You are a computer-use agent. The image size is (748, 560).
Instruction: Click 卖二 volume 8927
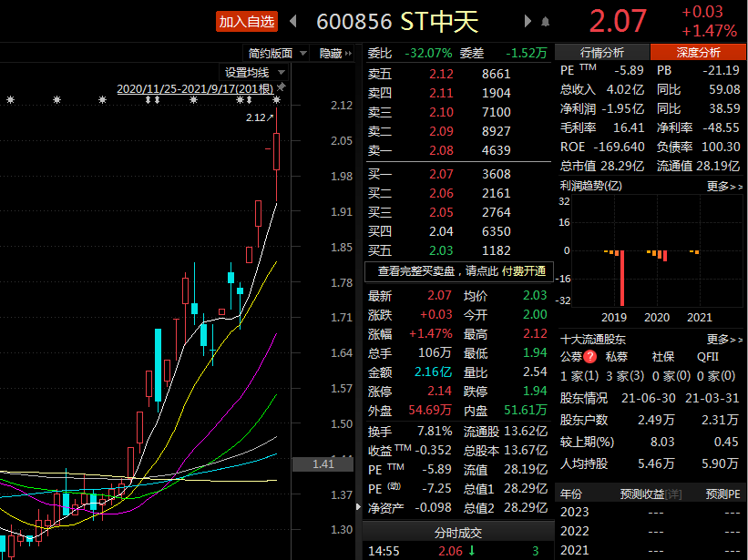pyautogui.click(x=497, y=131)
